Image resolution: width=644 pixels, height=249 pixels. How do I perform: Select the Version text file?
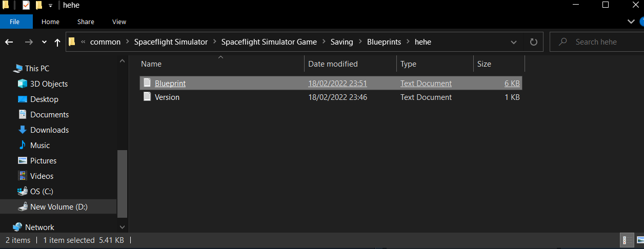pyautogui.click(x=167, y=97)
